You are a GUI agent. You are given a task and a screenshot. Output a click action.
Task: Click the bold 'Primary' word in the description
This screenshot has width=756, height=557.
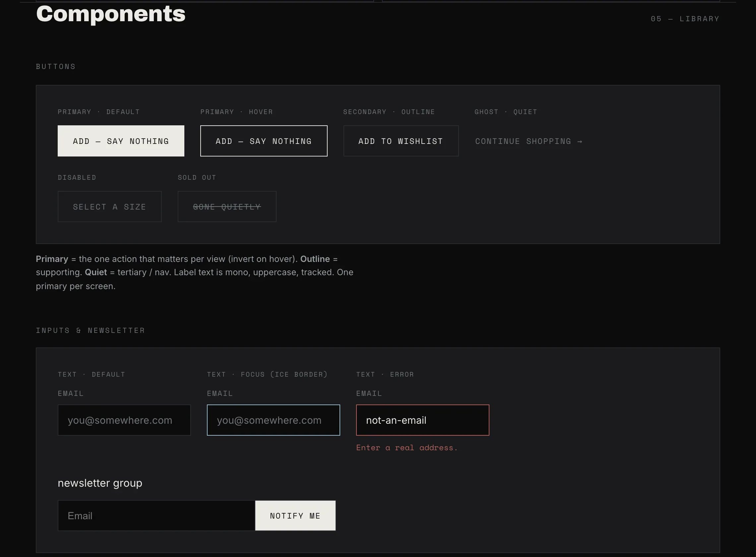52,259
